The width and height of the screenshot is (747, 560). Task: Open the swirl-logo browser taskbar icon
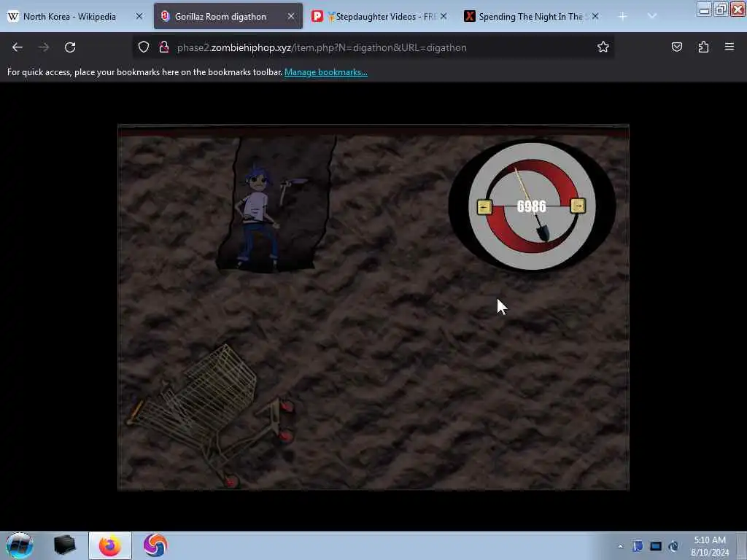coord(155,545)
